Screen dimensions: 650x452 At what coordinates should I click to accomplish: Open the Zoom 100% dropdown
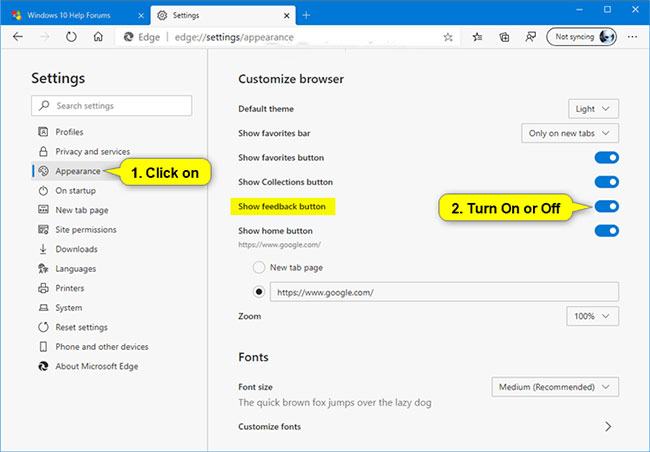click(593, 316)
